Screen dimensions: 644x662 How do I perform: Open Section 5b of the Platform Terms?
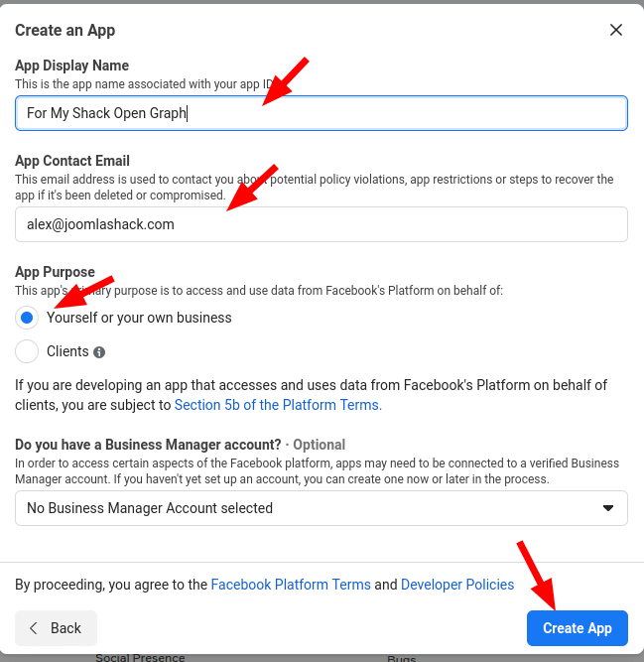(278, 405)
